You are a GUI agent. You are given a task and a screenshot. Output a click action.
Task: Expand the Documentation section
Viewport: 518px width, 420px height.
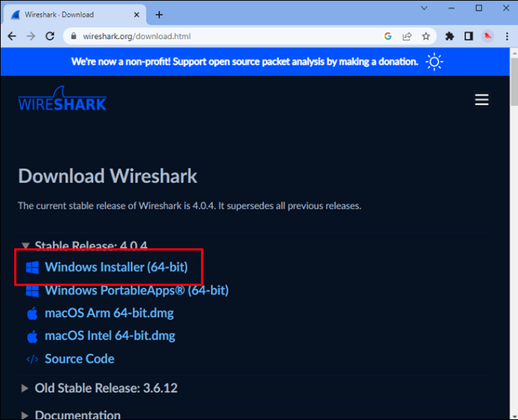coord(25,415)
